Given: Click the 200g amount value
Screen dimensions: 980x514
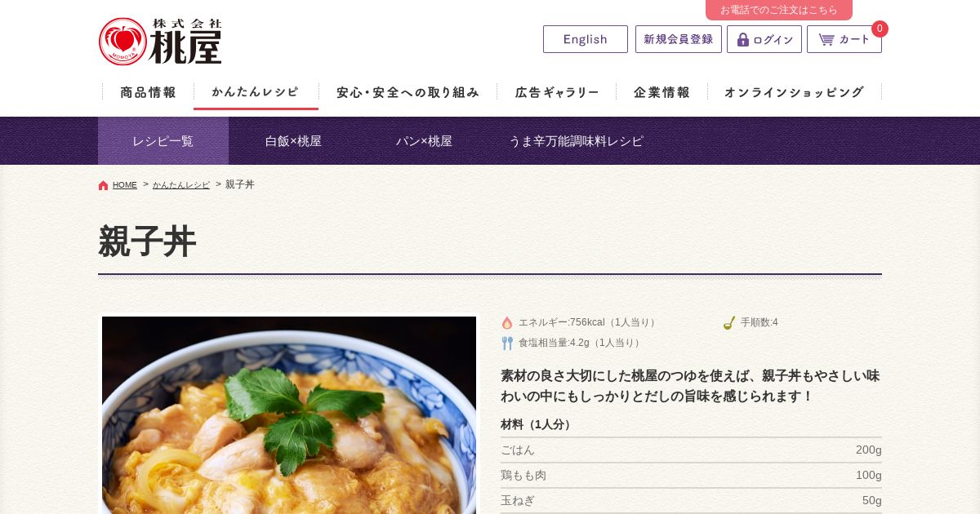Looking at the screenshot, I should tap(869, 450).
